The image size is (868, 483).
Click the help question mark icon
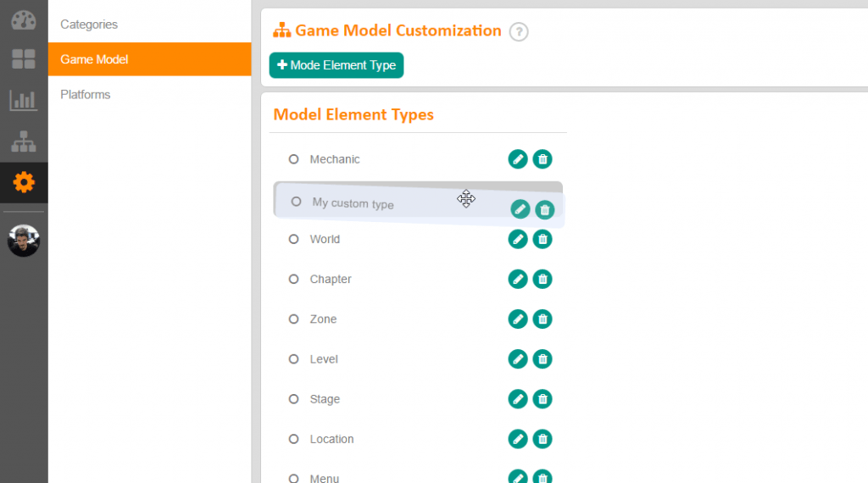pyautogui.click(x=519, y=32)
